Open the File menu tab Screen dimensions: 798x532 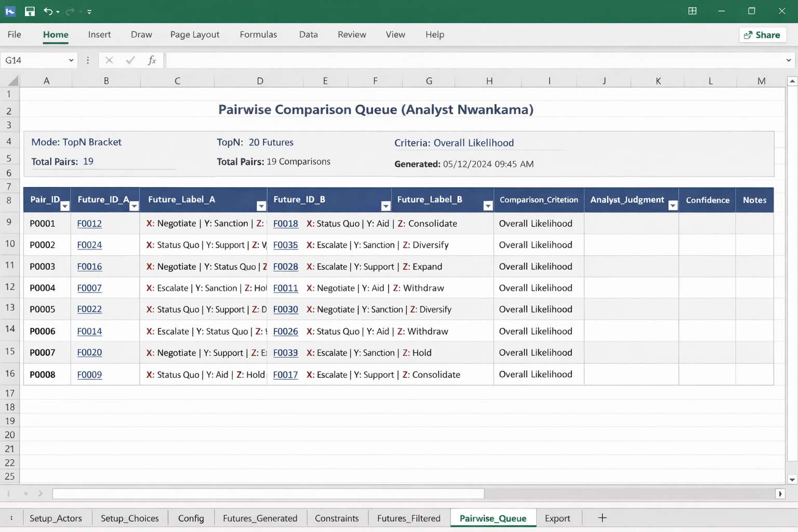pos(15,35)
